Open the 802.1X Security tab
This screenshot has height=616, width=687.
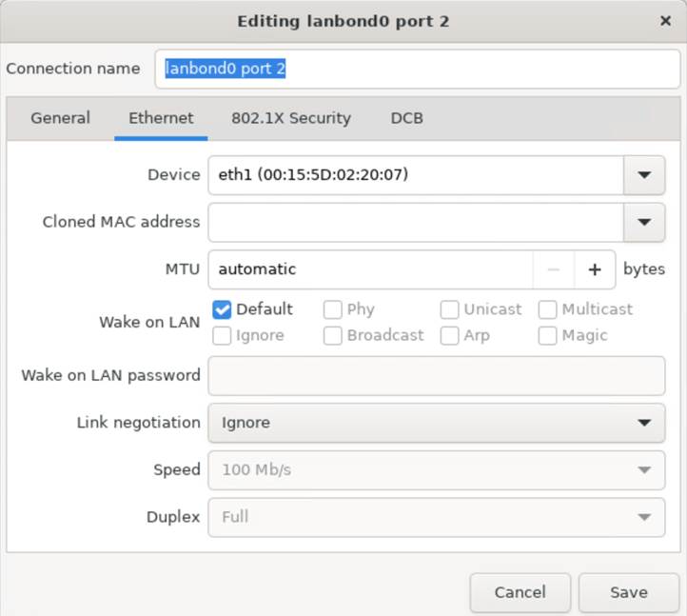[x=291, y=118]
